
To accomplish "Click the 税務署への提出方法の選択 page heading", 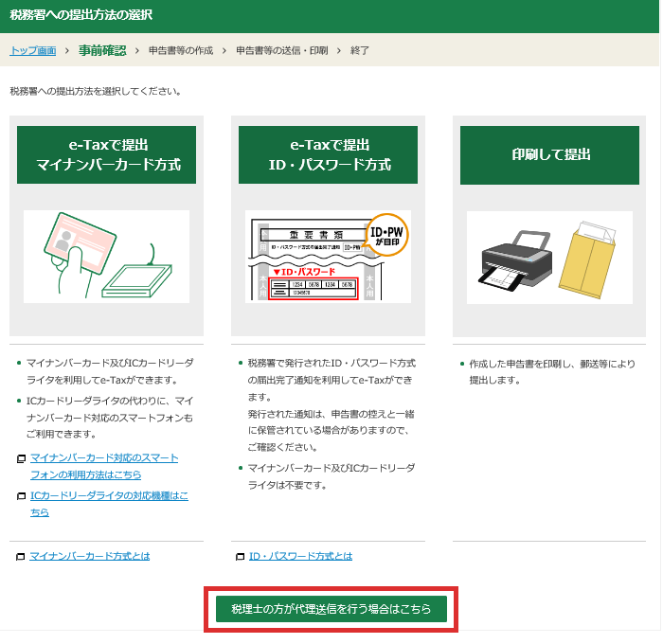I will 81,15.
